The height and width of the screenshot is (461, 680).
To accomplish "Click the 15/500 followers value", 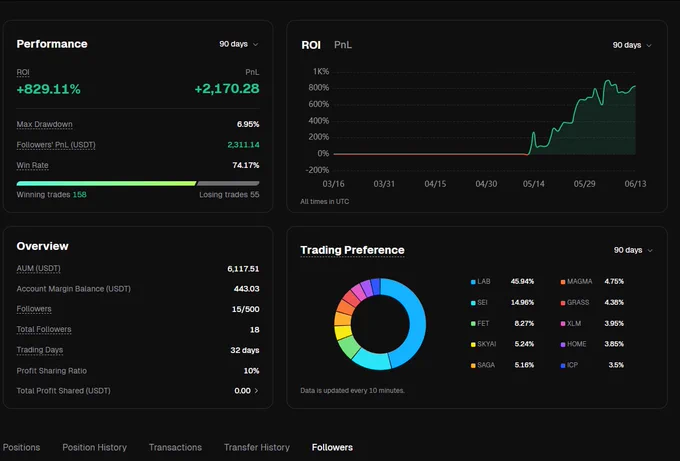I will tap(245, 309).
